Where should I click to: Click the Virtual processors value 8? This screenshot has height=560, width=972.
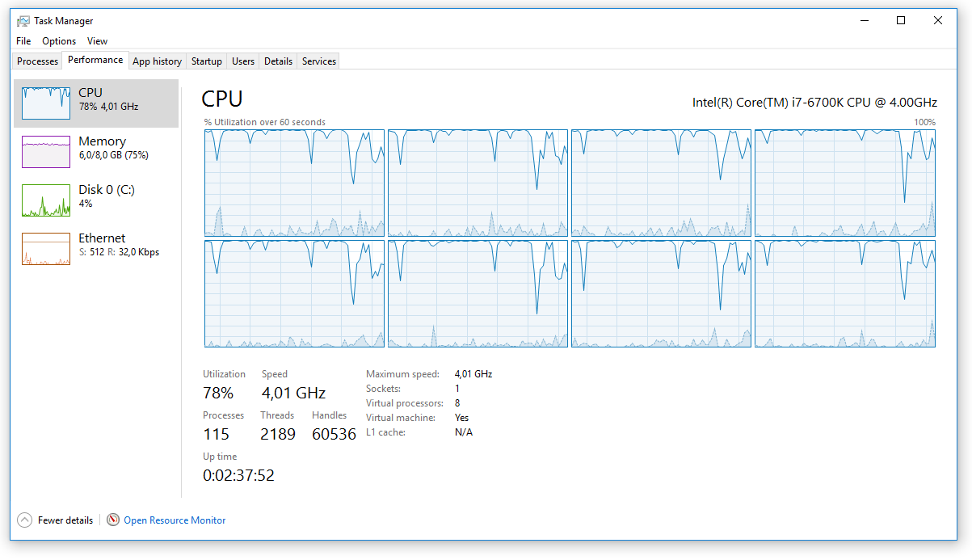tap(457, 403)
